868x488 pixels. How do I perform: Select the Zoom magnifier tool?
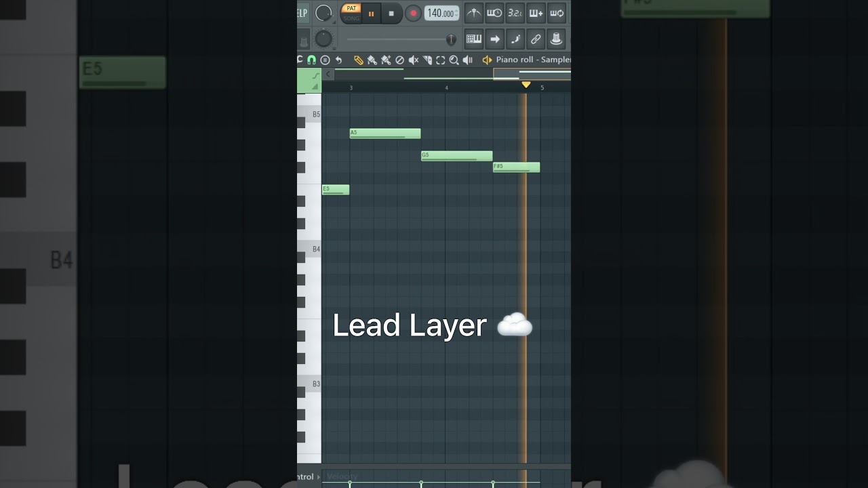454,60
